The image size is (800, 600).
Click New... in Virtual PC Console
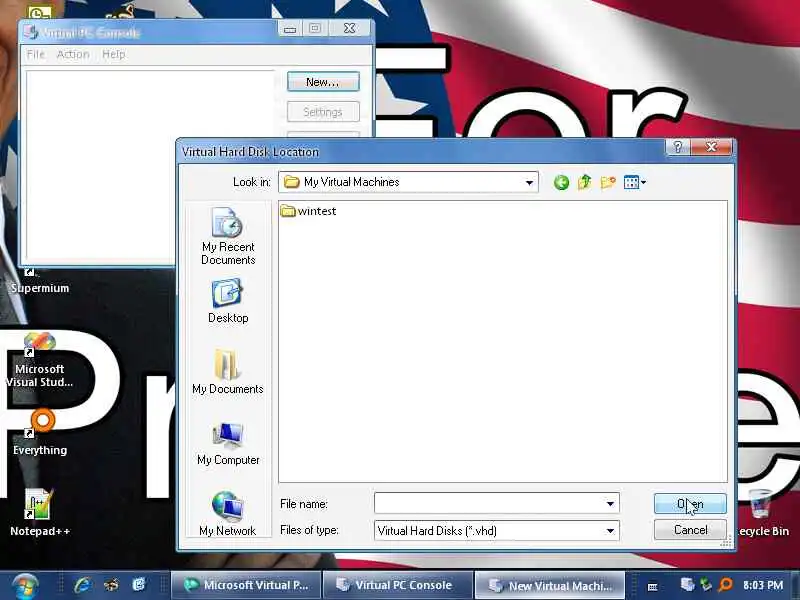point(323,82)
